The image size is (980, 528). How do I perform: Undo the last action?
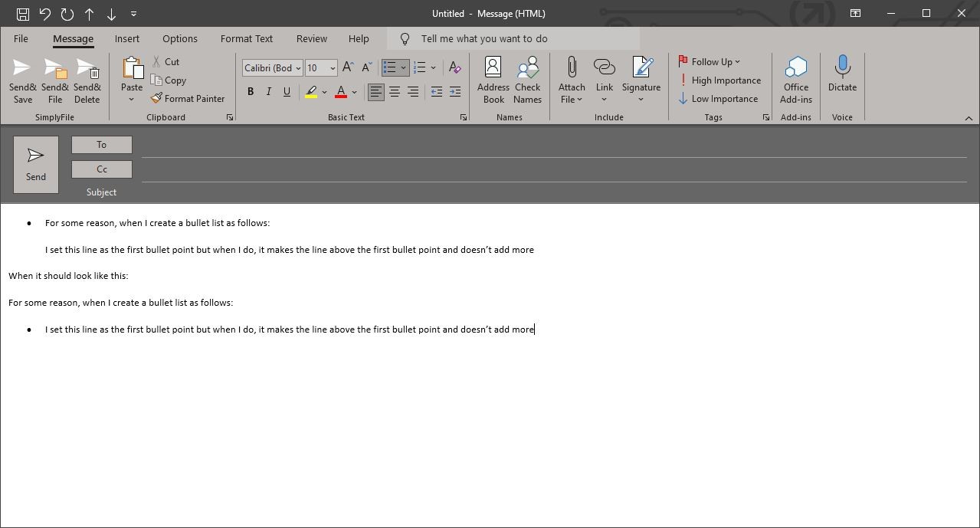pyautogui.click(x=44, y=14)
